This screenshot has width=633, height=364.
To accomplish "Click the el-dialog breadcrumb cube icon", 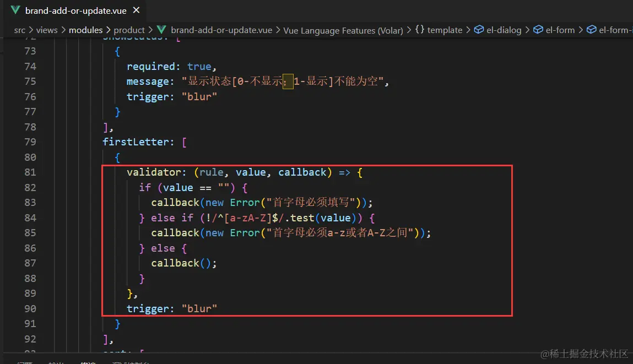I will pos(479,29).
